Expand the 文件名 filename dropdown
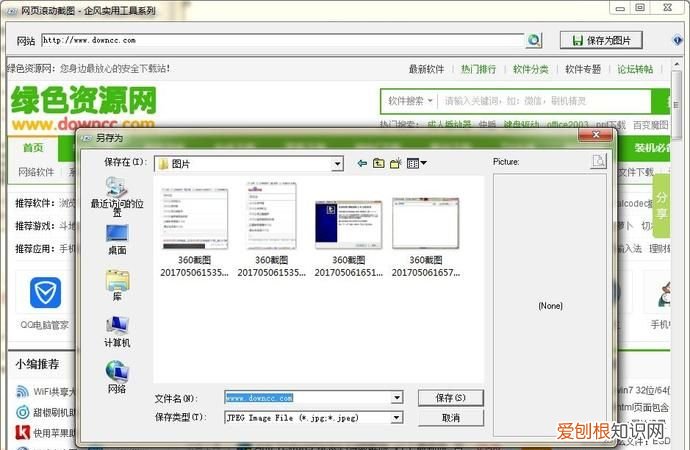The height and width of the screenshot is (450, 690). tap(397, 397)
